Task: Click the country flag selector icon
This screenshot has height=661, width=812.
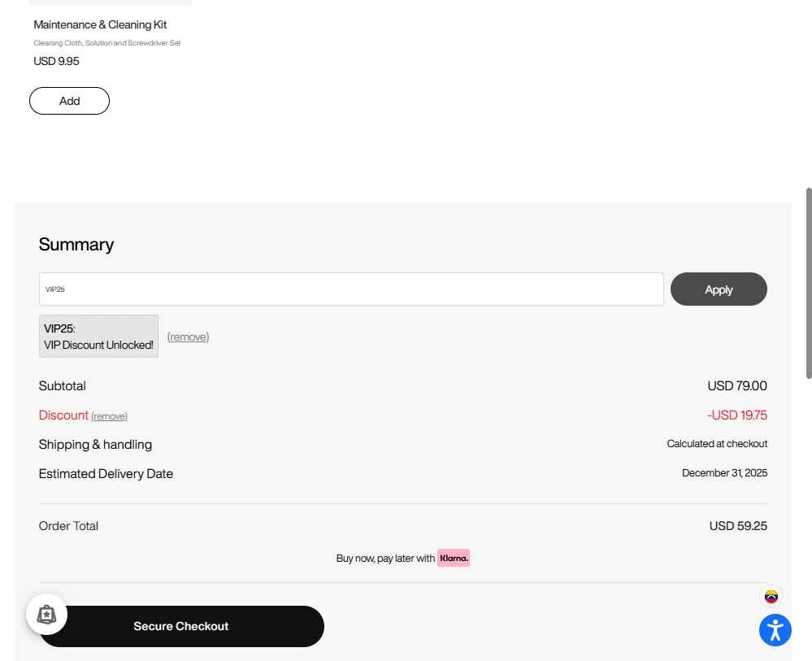Action: 771,597
